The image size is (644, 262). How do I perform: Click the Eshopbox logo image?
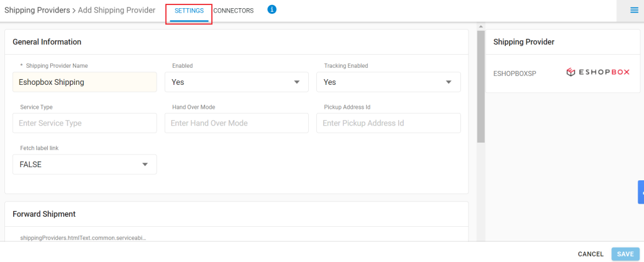(597, 73)
